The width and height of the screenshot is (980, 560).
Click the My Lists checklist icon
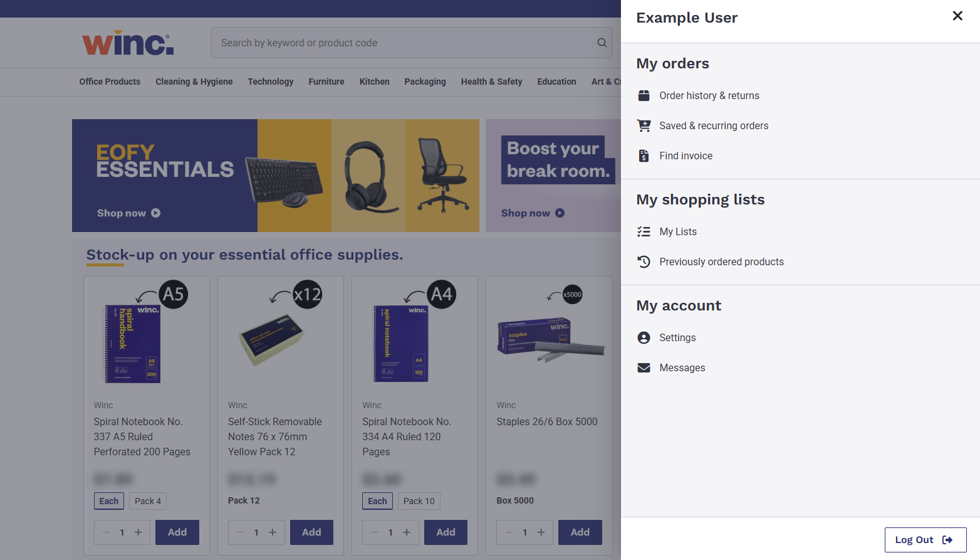pyautogui.click(x=644, y=231)
